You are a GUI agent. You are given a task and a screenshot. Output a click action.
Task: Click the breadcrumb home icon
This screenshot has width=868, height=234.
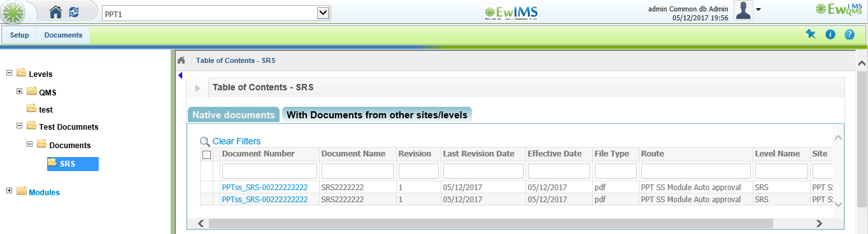pos(181,60)
